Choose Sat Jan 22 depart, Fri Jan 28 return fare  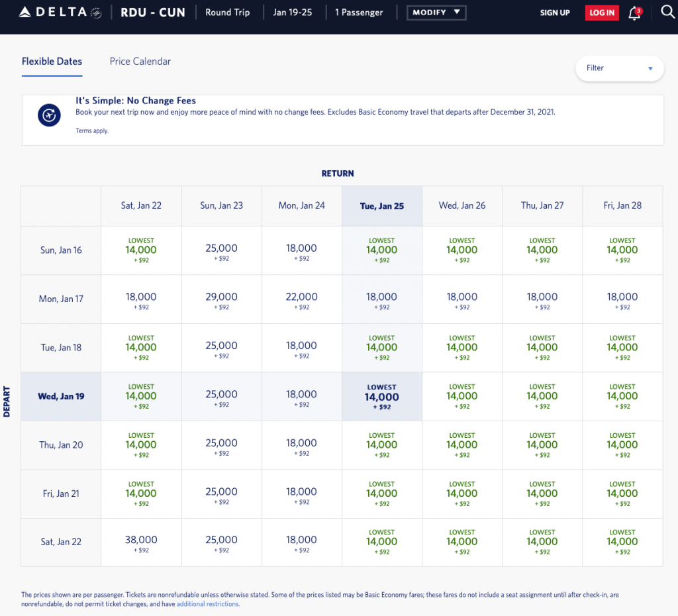(x=622, y=542)
